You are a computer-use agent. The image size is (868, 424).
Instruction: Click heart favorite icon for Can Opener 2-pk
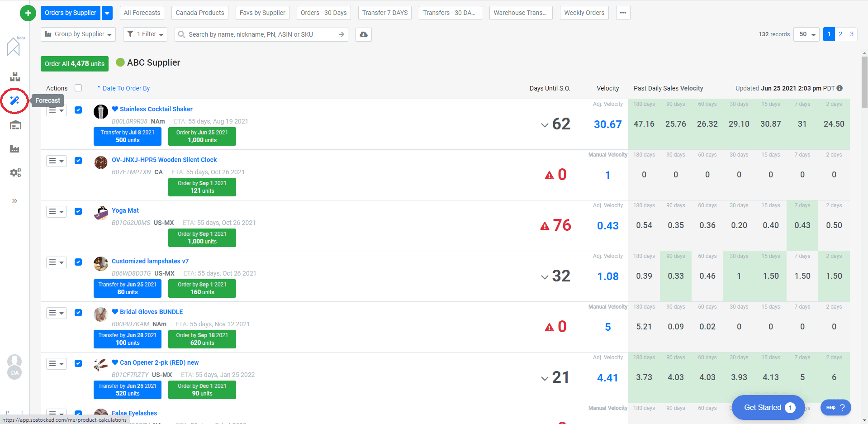115,362
